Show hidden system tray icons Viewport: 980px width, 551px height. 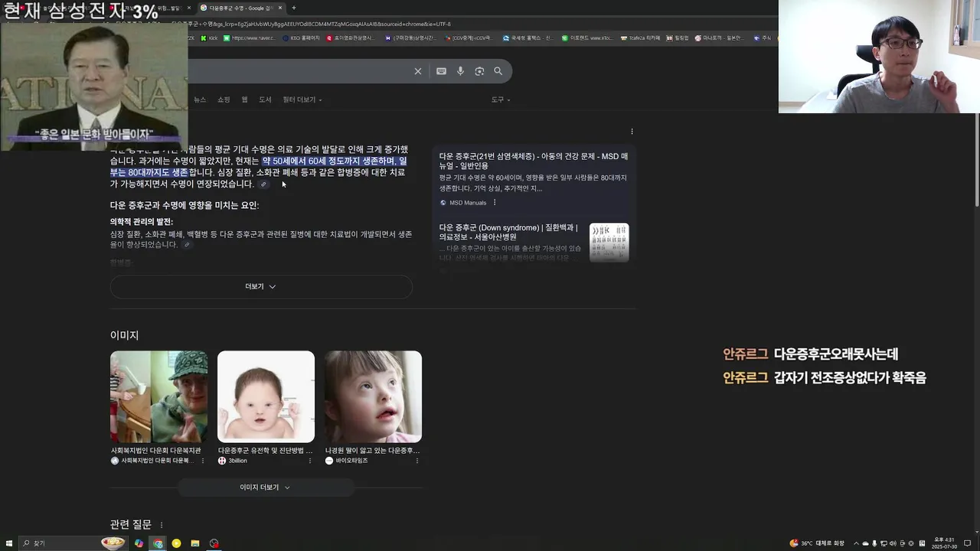856,543
